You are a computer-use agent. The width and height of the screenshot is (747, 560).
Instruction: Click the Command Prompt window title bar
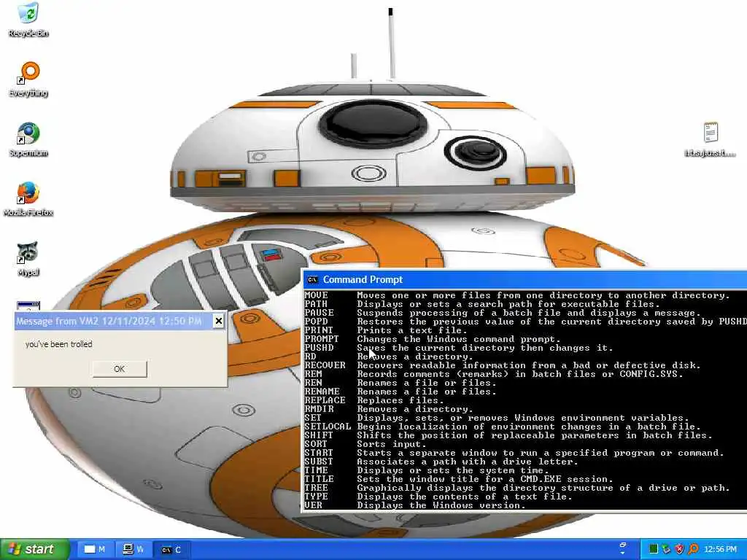pyautogui.click(x=524, y=279)
